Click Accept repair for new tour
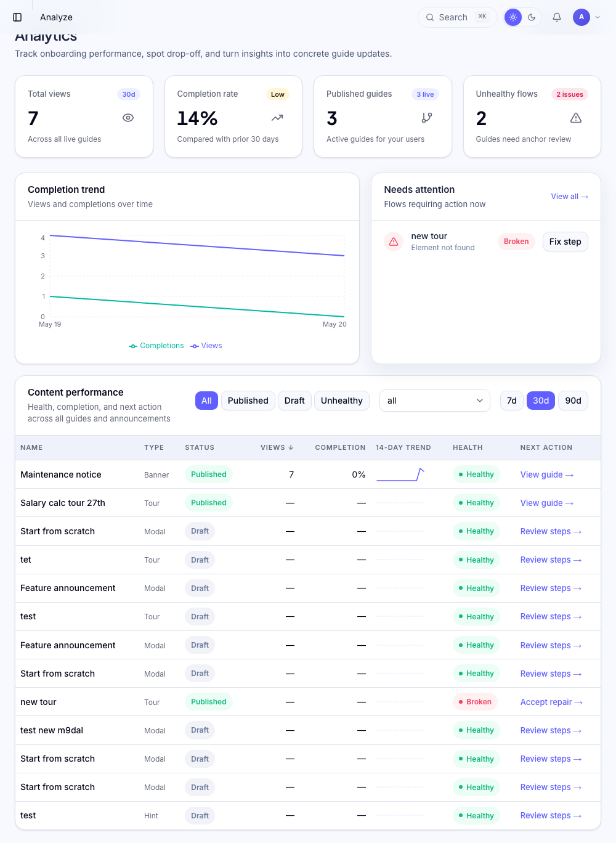Viewport: 616px width, 843px height. point(551,702)
